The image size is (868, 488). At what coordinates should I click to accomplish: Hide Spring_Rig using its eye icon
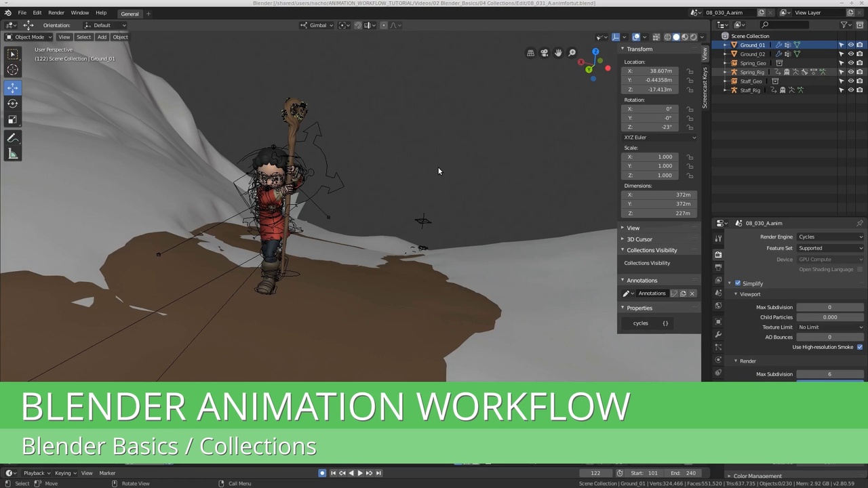[850, 72]
